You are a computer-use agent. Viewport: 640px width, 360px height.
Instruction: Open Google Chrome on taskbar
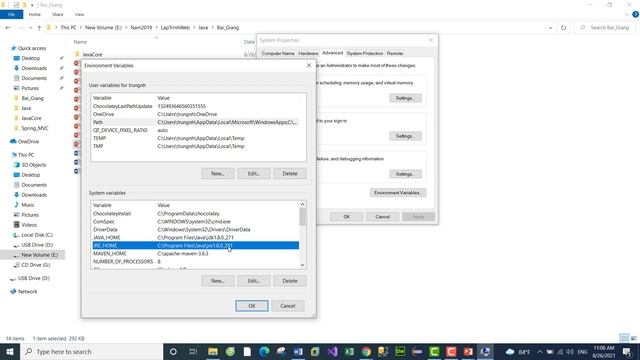tap(366, 351)
